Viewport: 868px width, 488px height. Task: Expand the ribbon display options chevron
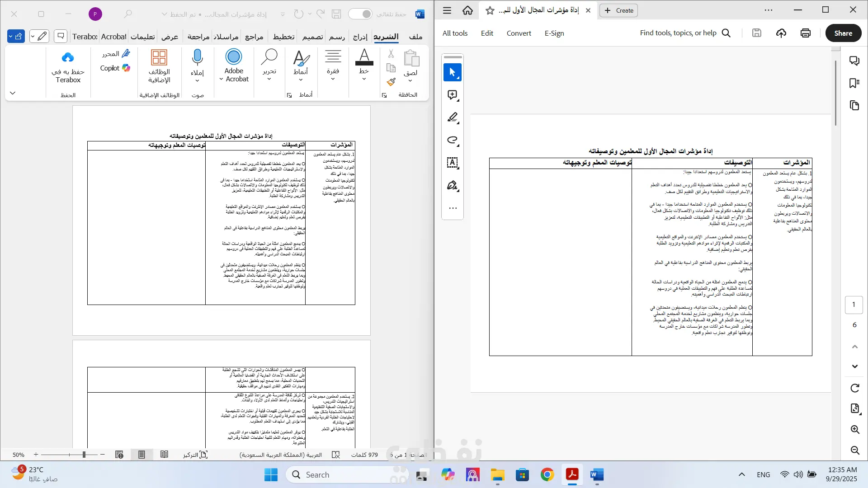13,93
